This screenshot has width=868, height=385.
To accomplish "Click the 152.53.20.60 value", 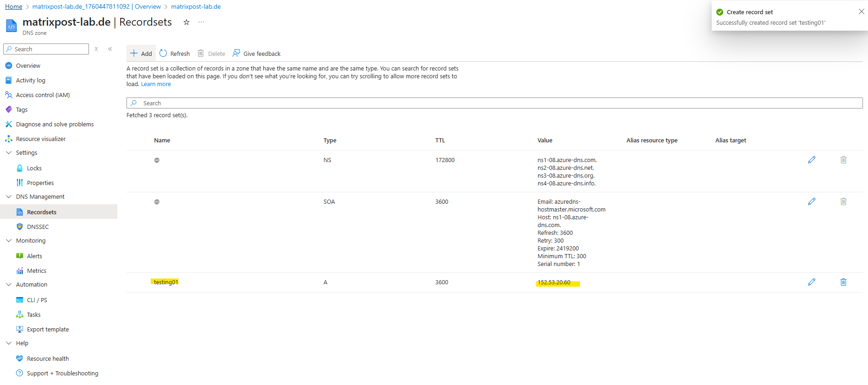I will [x=554, y=282].
